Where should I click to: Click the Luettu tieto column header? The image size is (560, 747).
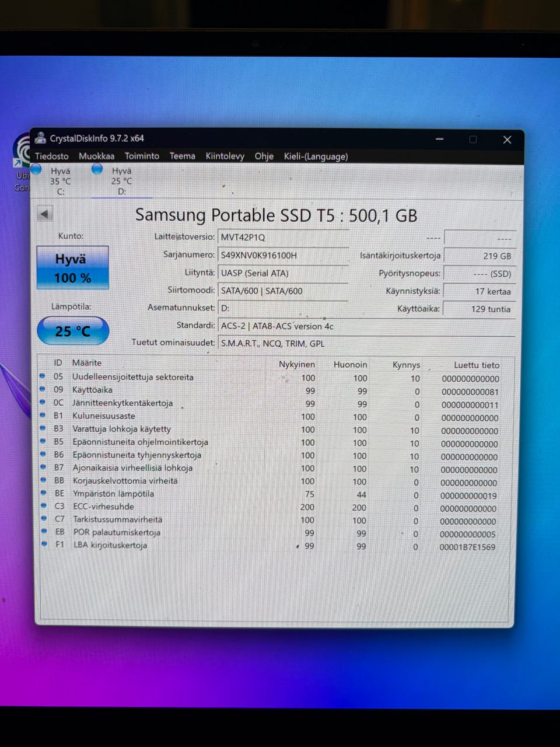click(477, 365)
